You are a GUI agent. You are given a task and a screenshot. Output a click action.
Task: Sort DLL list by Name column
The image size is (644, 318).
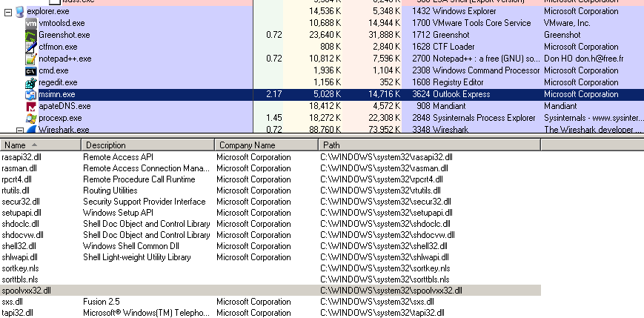tap(40, 145)
